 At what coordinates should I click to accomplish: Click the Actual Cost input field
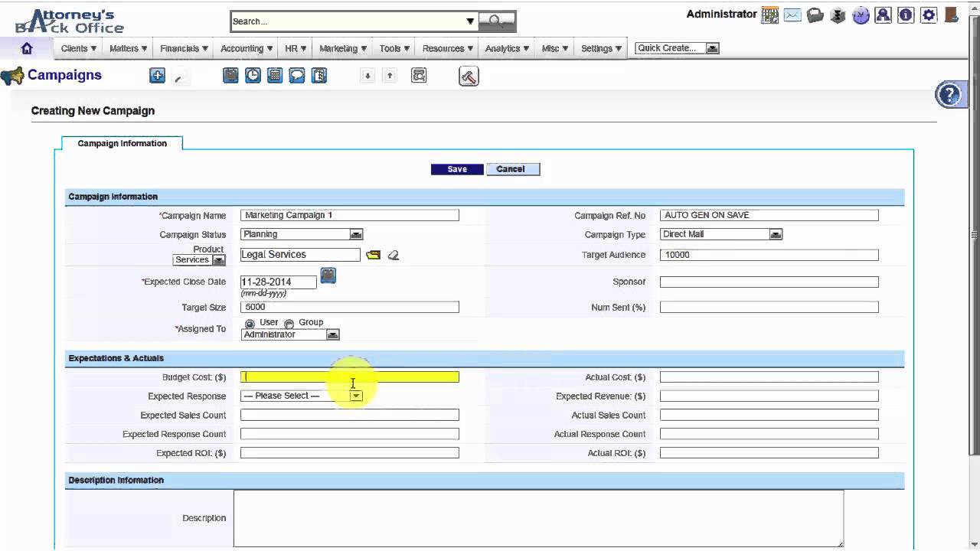click(769, 377)
